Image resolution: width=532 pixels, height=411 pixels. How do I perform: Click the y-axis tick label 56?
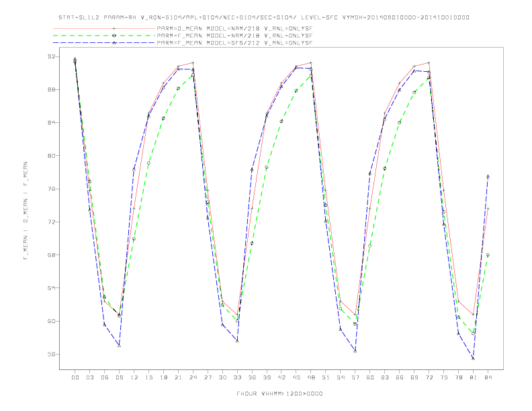[x=51, y=354]
